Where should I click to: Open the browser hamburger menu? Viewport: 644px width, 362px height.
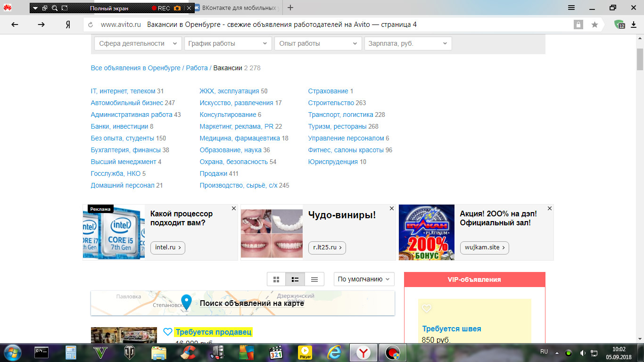point(571,8)
